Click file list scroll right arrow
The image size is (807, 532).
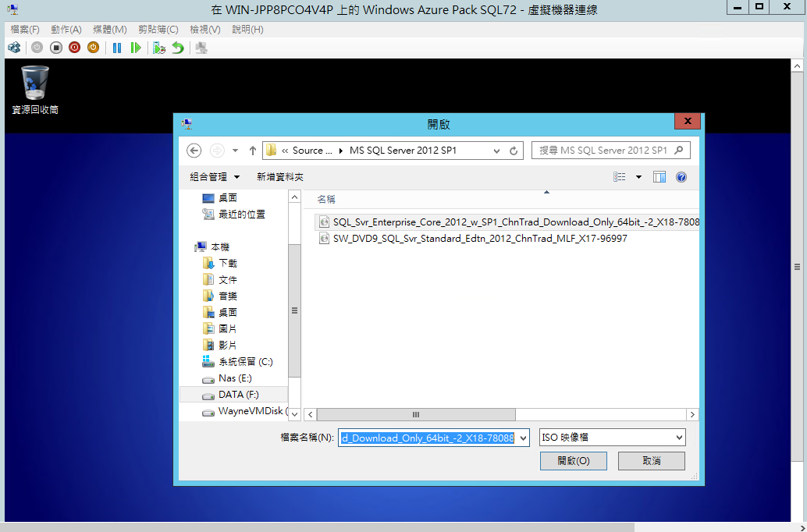tap(692, 414)
